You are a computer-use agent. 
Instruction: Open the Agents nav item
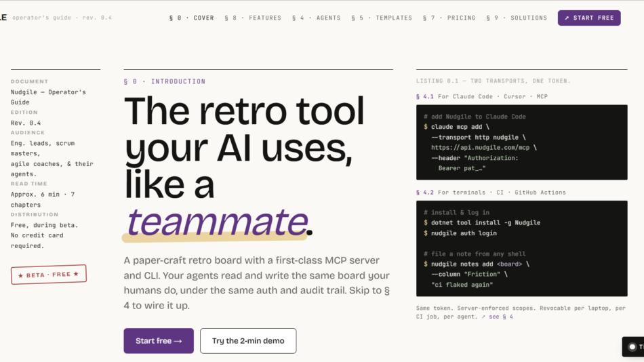[317, 18]
